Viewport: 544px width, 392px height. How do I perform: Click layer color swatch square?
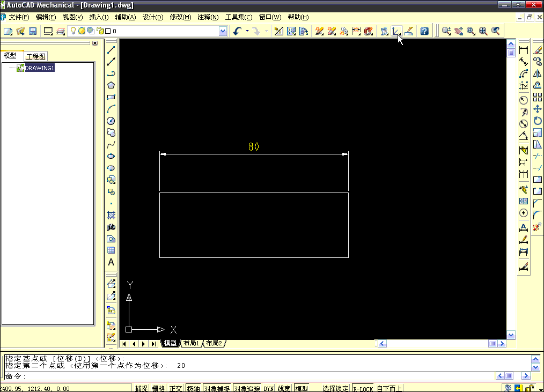(x=108, y=31)
